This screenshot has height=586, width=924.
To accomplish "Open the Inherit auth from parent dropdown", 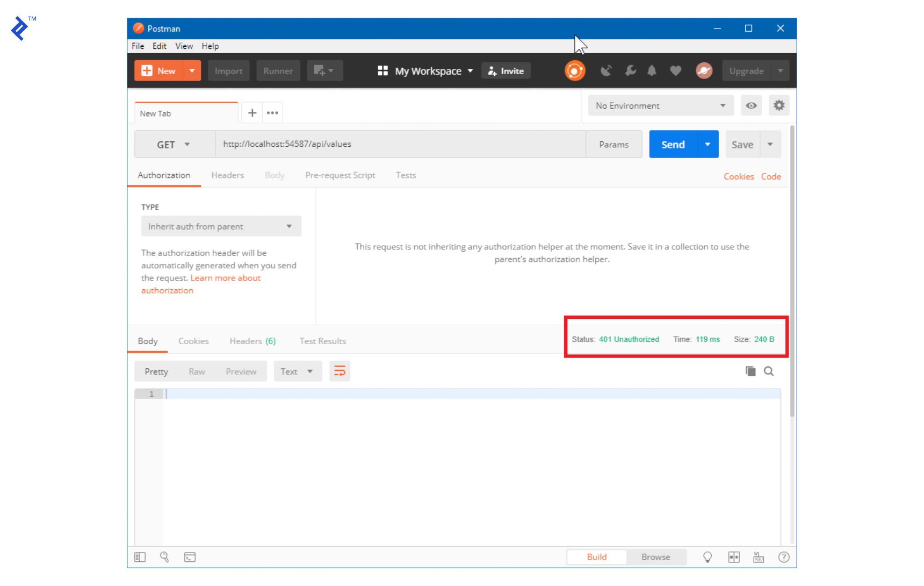I will point(221,226).
